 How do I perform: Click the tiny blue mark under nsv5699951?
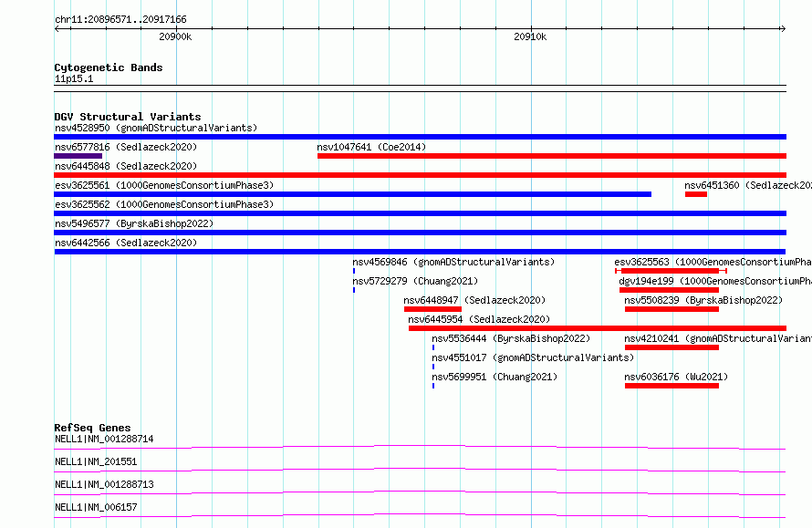[433, 386]
